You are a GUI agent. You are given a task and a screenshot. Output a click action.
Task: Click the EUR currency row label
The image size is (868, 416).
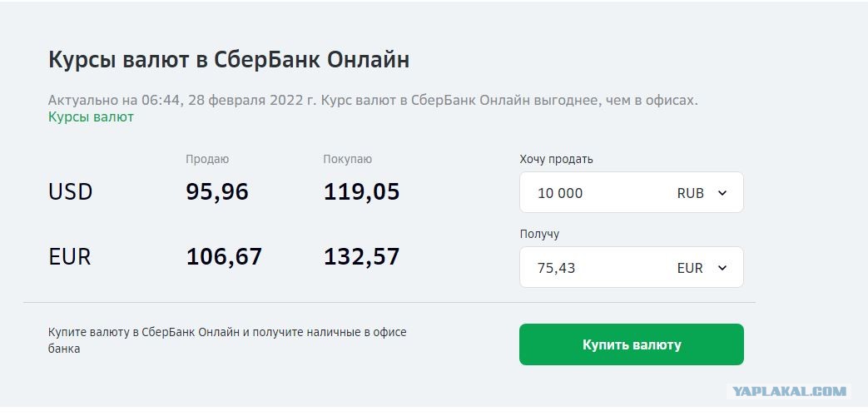click(x=70, y=257)
